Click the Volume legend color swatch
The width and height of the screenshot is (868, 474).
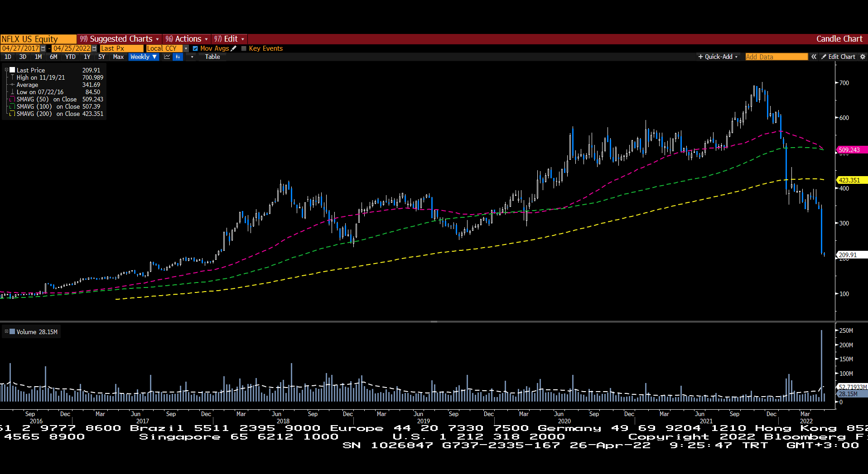click(12, 331)
